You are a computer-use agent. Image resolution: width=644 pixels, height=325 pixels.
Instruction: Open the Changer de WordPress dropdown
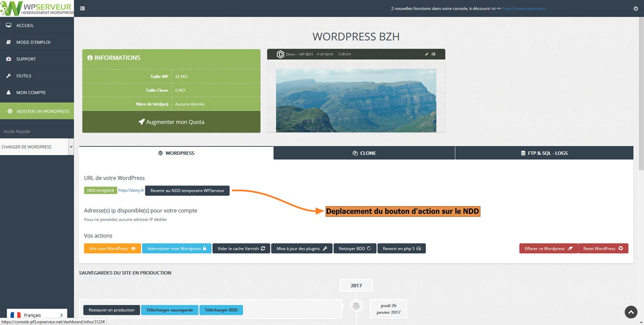click(x=37, y=147)
